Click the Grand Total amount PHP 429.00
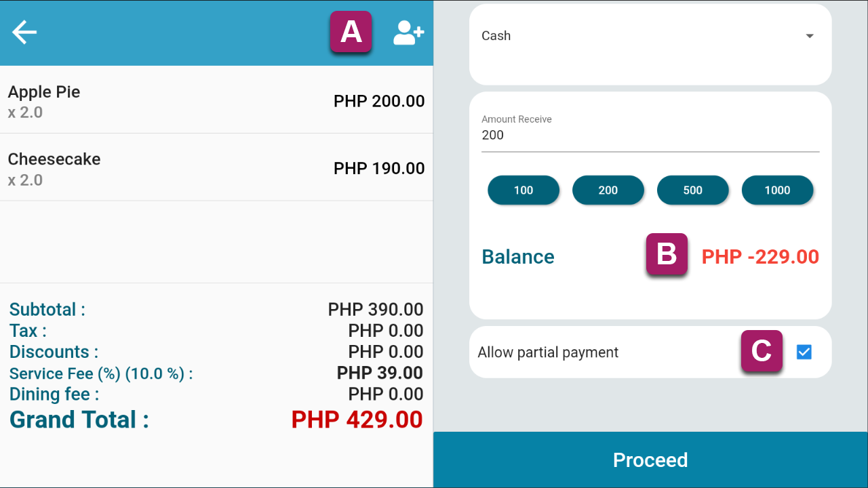Viewport: 868px width, 488px height. [357, 420]
